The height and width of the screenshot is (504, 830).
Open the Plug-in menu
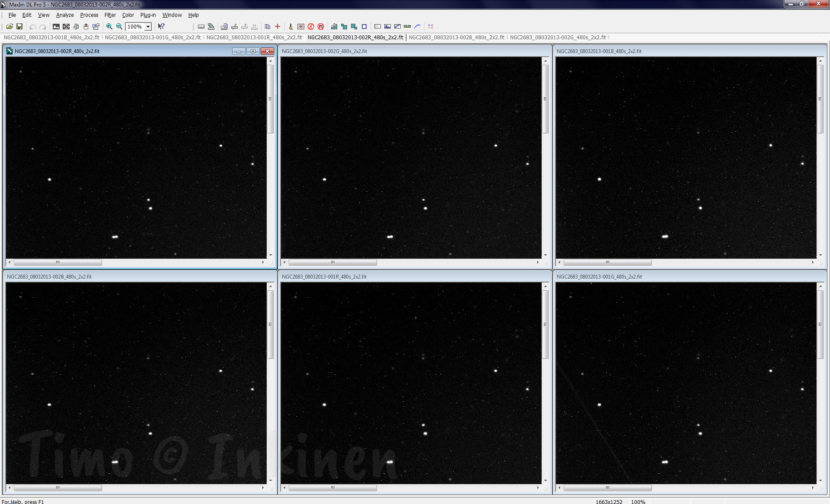(x=148, y=15)
